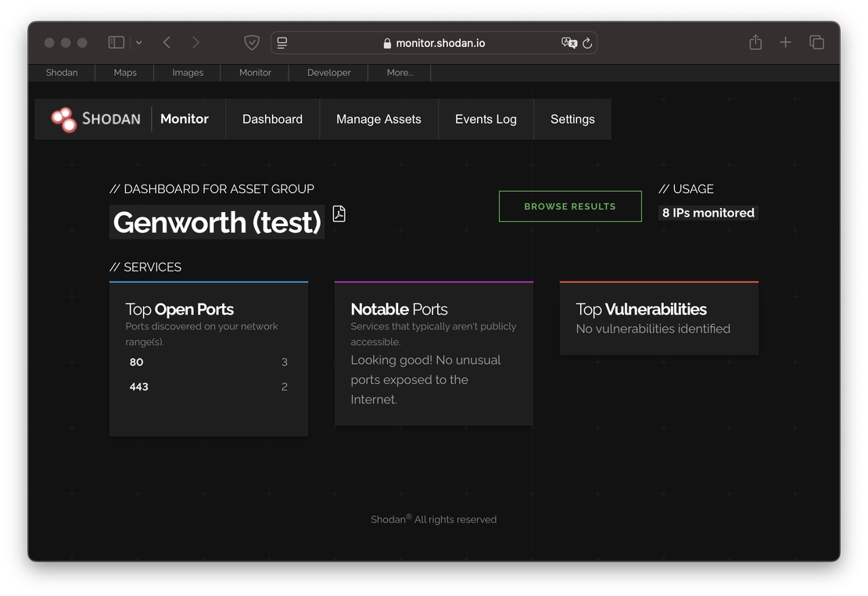The width and height of the screenshot is (868, 596).
Task: Open the More... navigation menu
Action: point(399,72)
